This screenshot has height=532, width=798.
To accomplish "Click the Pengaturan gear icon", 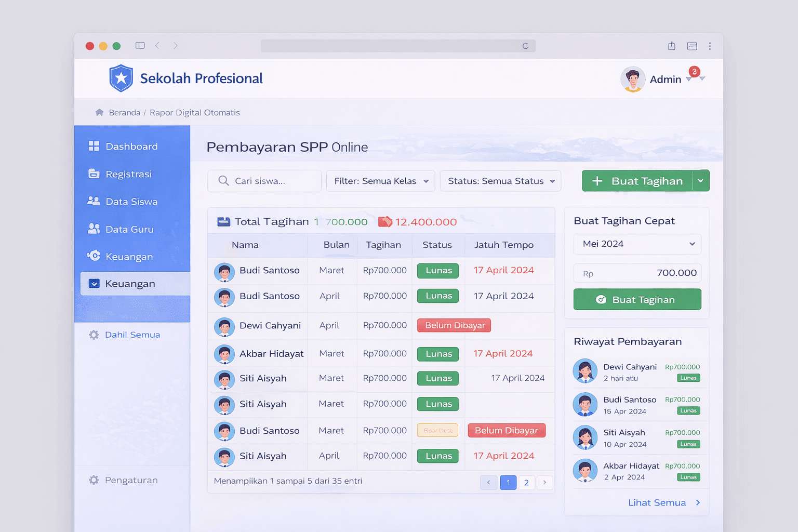I will [x=94, y=480].
